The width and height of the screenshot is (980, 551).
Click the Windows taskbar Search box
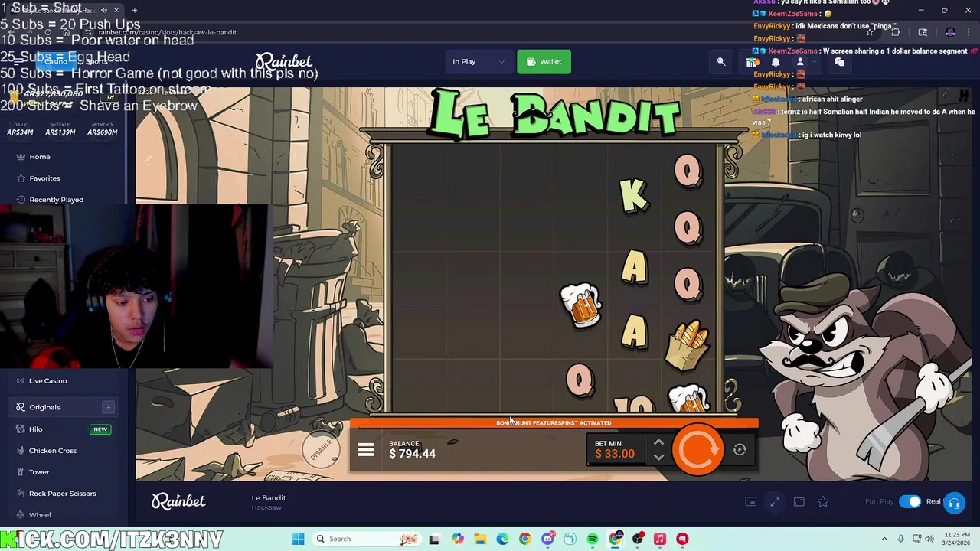[367, 539]
